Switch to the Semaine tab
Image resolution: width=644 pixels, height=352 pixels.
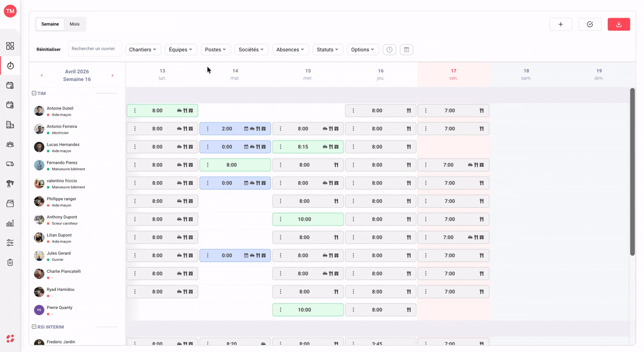50,24
